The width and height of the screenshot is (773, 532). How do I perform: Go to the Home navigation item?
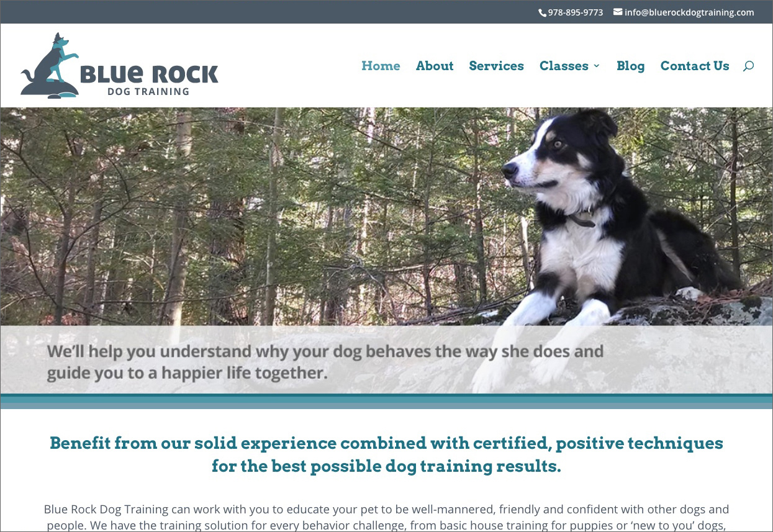381,66
